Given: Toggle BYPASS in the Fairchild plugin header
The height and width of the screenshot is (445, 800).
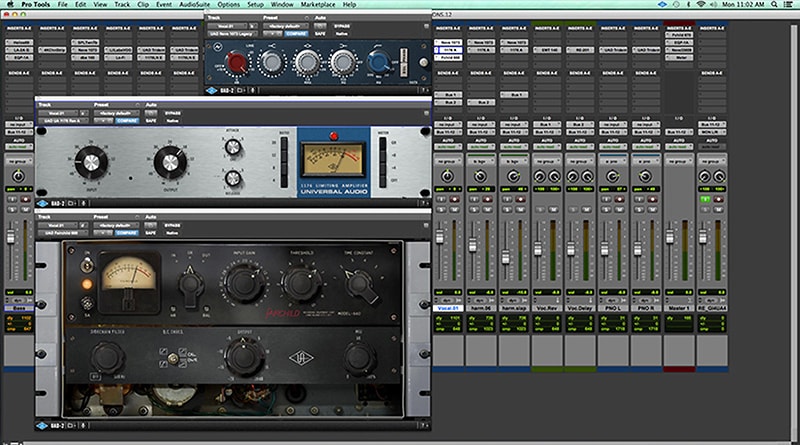Looking at the screenshot, I should pos(172,226).
